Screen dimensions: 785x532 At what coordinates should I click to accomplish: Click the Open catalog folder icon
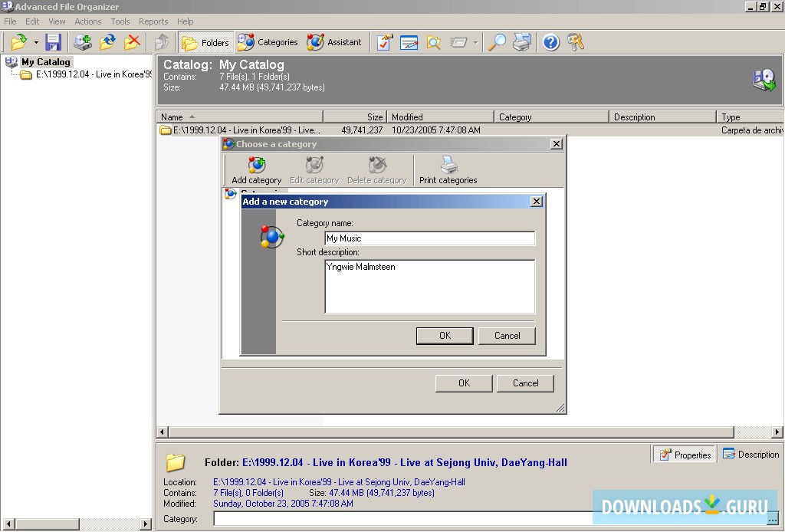point(18,42)
